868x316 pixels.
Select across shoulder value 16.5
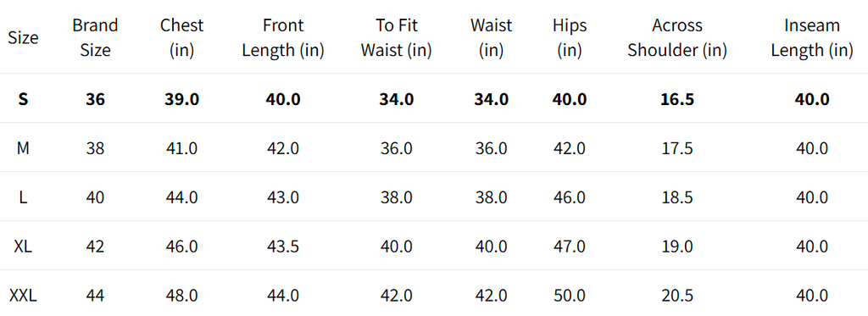tap(677, 99)
